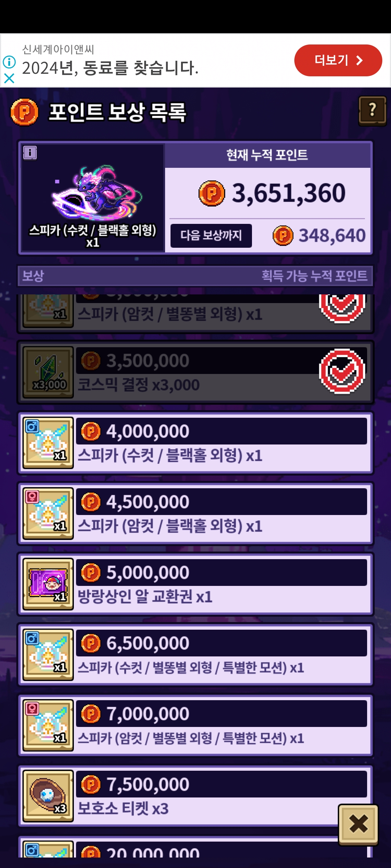
Task: Tap the large P coin icon in the title
Action: pos(24,112)
